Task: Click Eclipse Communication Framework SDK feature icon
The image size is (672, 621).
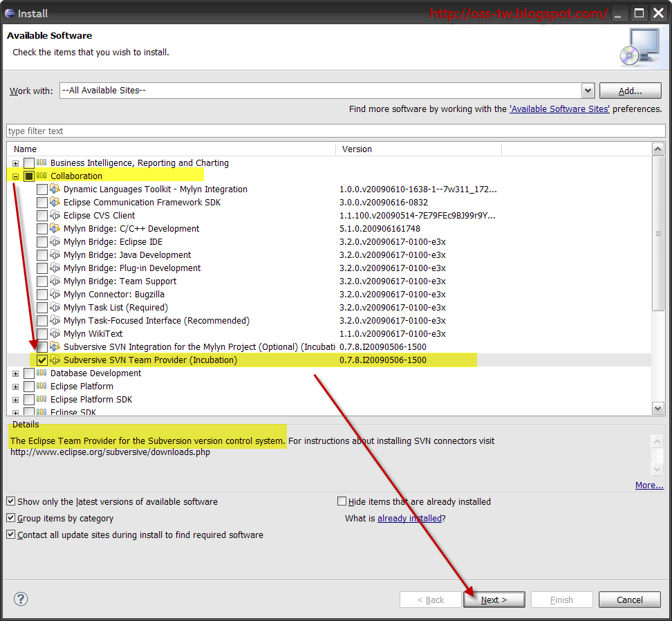Action: (55, 202)
